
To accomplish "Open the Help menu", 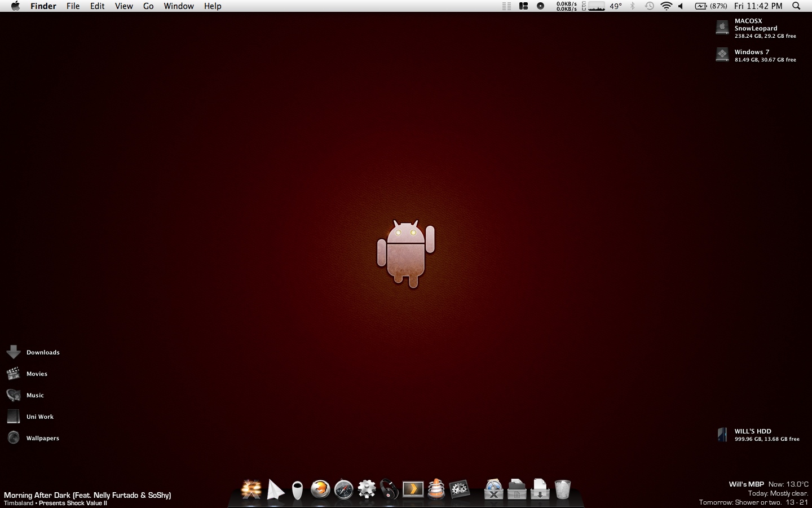I will point(213,6).
